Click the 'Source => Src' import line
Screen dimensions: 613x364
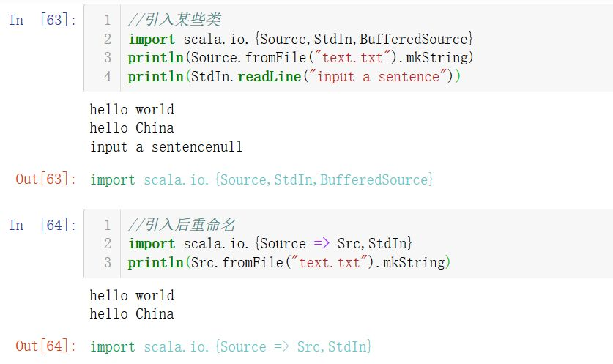[270, 244]
